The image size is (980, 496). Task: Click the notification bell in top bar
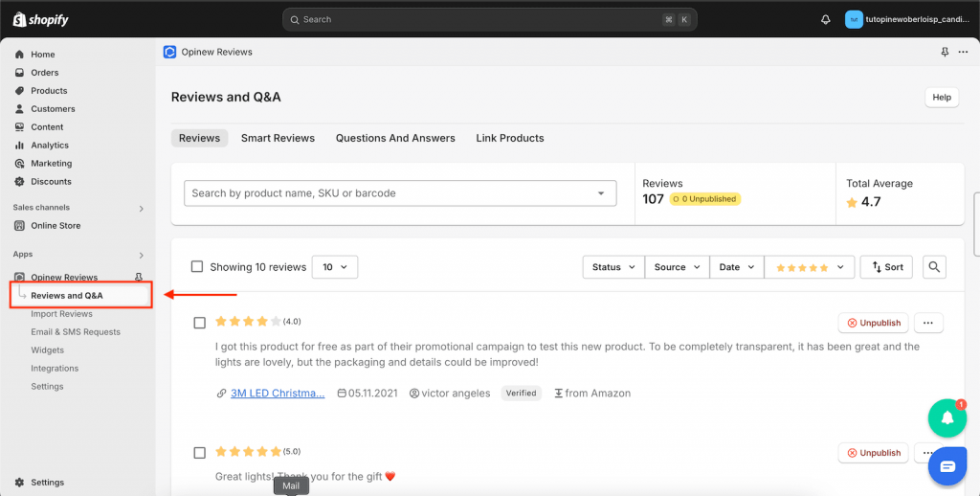pos(825,19)
